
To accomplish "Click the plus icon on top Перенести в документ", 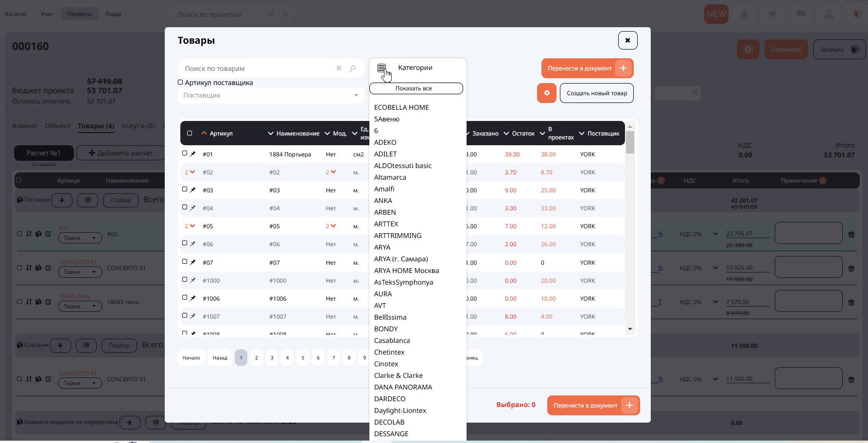I will tap(623, 68).
